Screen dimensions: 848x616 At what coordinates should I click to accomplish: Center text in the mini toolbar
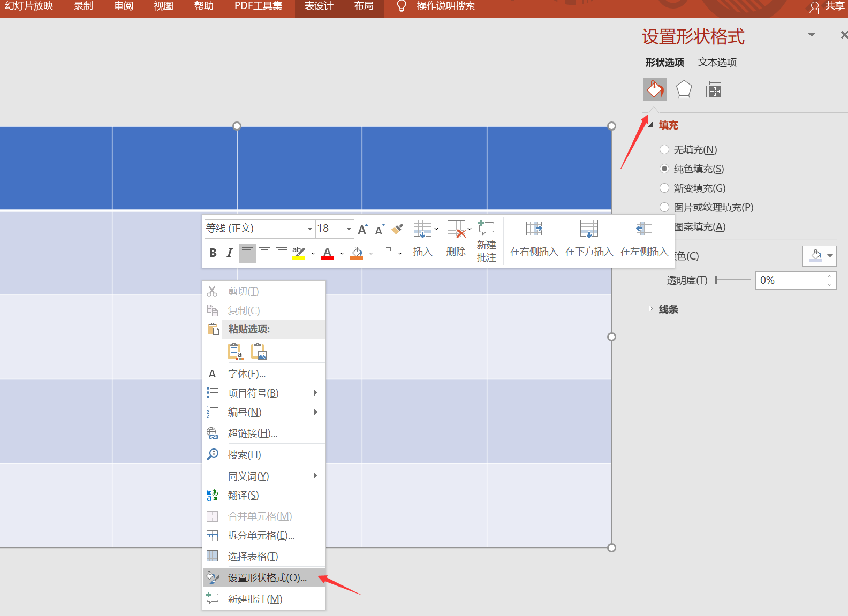[264, 253]
